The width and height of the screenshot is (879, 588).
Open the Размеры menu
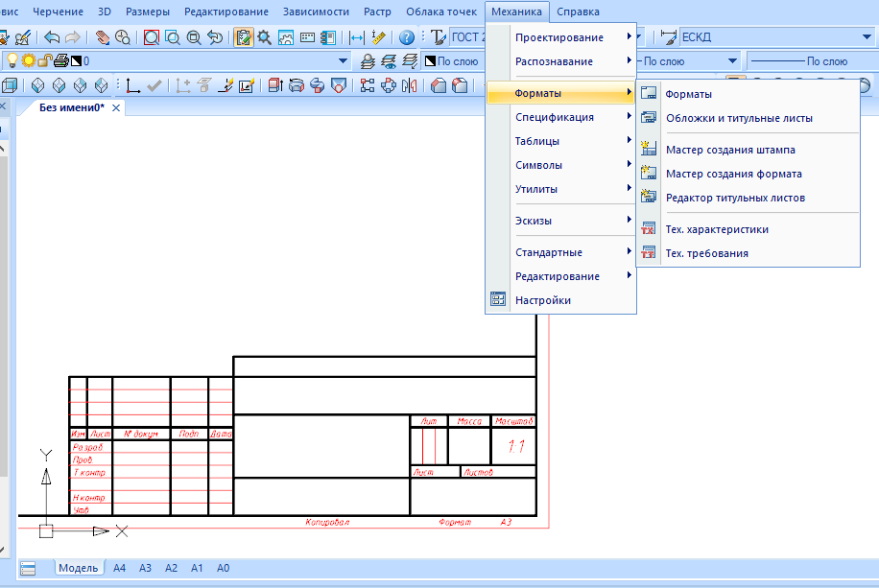coord(148,12)
